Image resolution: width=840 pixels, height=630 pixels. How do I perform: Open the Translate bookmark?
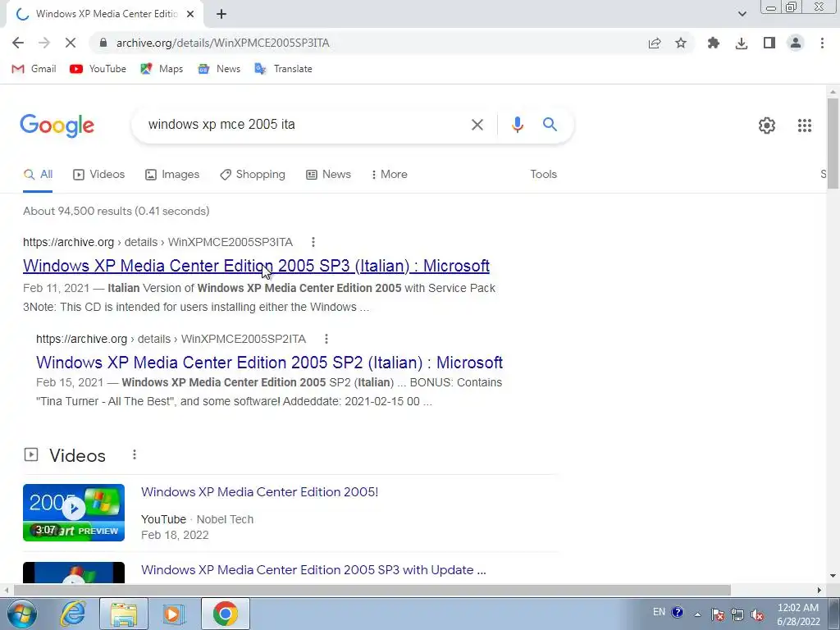point(283,69)
